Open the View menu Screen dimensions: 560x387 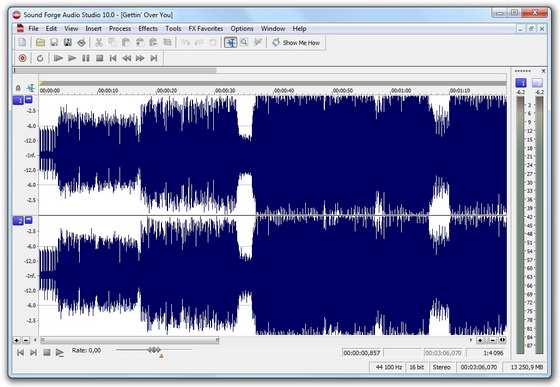71,29
